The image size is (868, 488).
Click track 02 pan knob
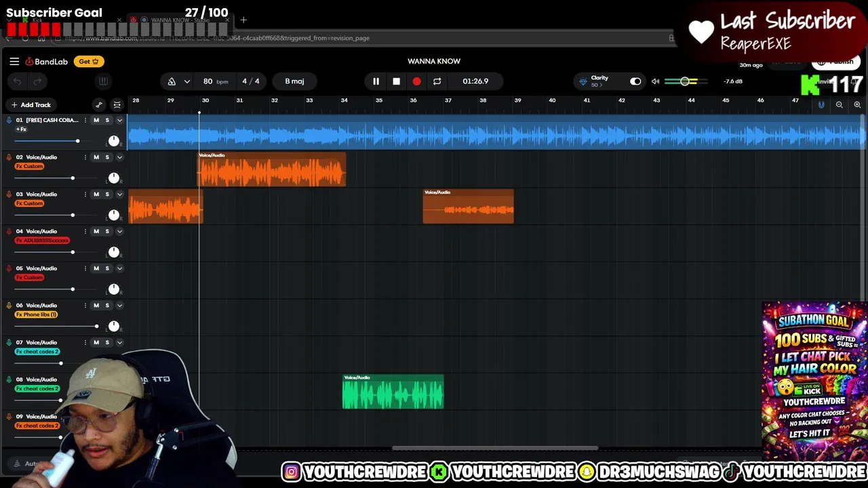tap(113, 178)
